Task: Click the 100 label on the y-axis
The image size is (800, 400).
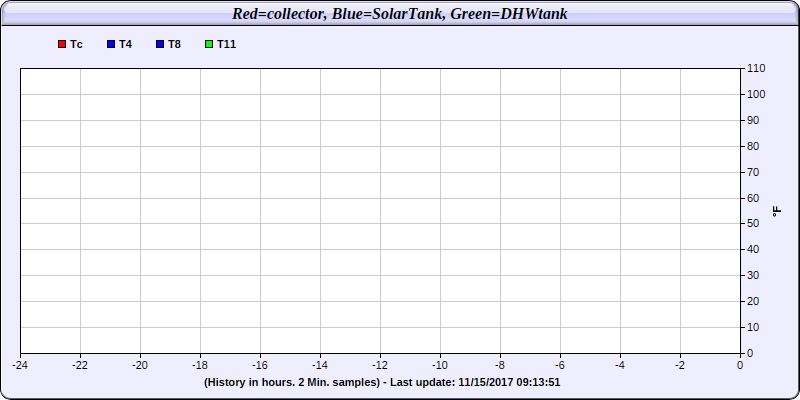Action: point(756,94)
